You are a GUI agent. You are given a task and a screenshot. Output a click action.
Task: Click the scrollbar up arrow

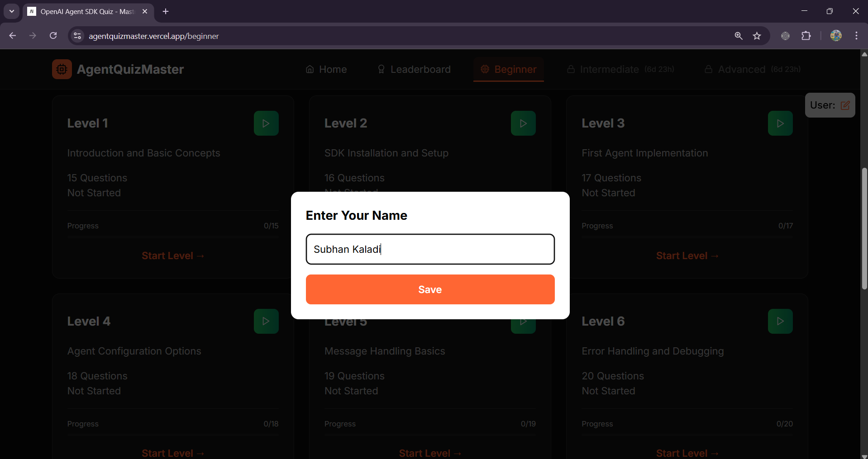coord(864,54)
